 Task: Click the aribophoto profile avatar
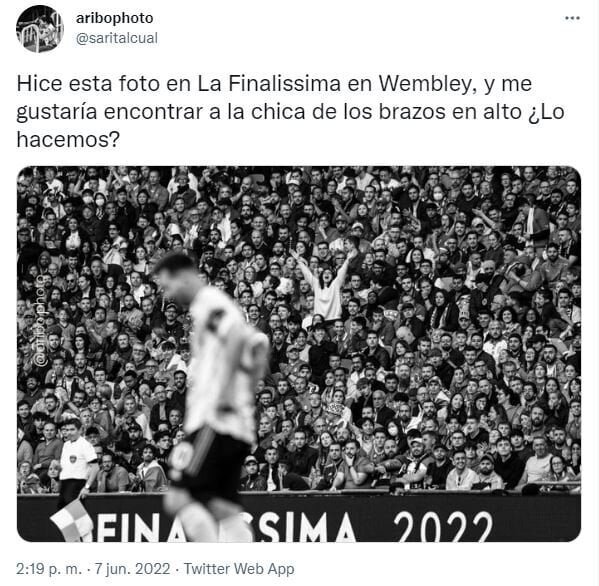click(40, 29)
